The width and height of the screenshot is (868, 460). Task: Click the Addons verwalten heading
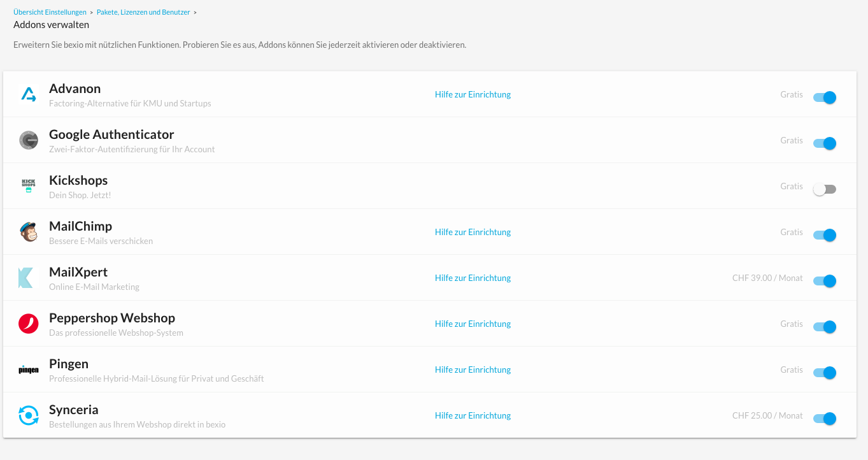51,25
